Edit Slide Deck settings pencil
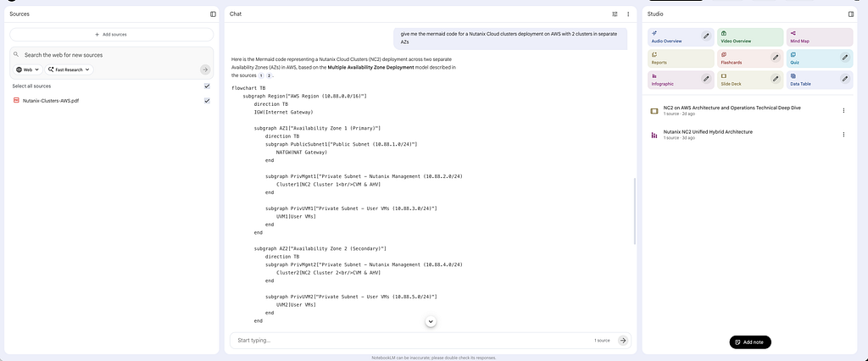The height and width of the screenshot is (361, 868). tap(775, 79)
